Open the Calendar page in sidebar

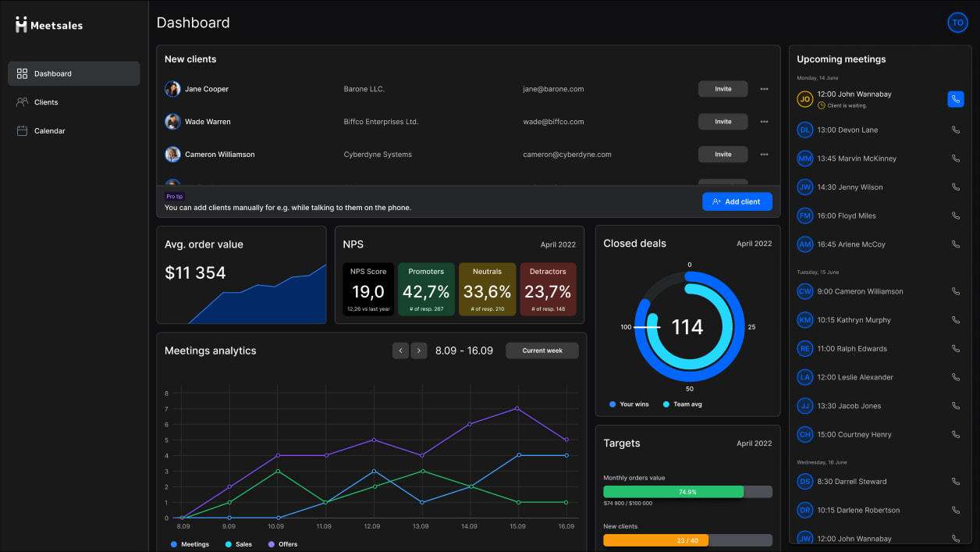click(49, 131)
